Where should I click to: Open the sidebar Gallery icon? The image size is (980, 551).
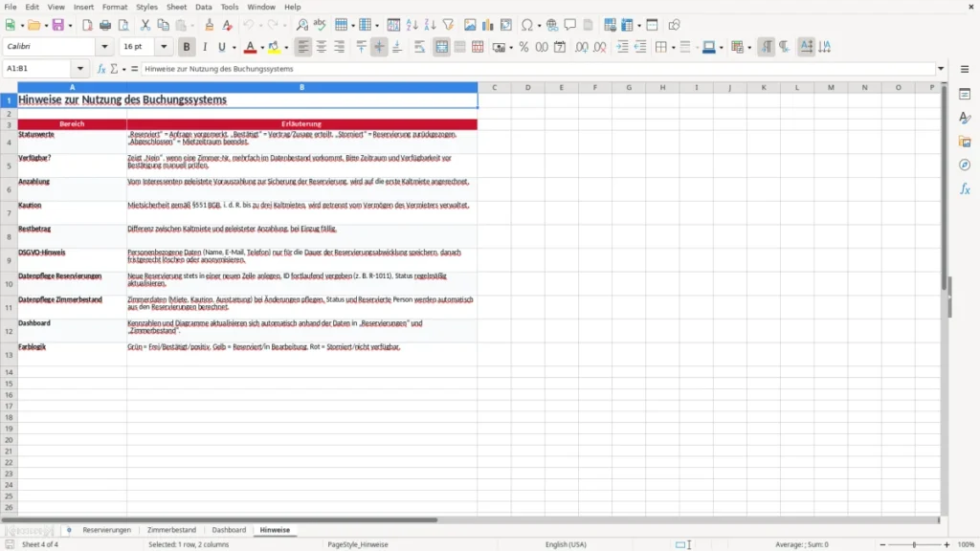click(x=965, y=142)
